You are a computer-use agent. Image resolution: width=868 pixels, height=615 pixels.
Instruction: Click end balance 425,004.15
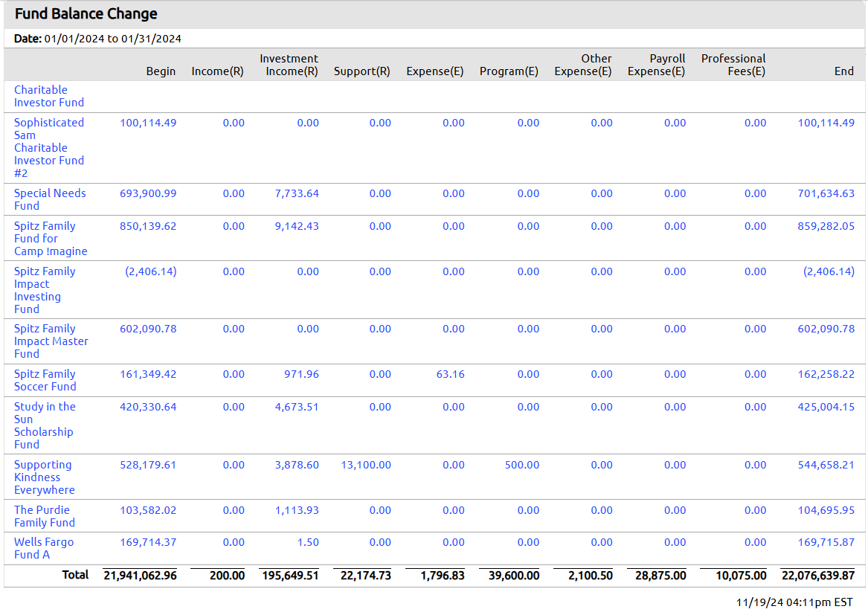pyautogui.click(x=826, y=407)
